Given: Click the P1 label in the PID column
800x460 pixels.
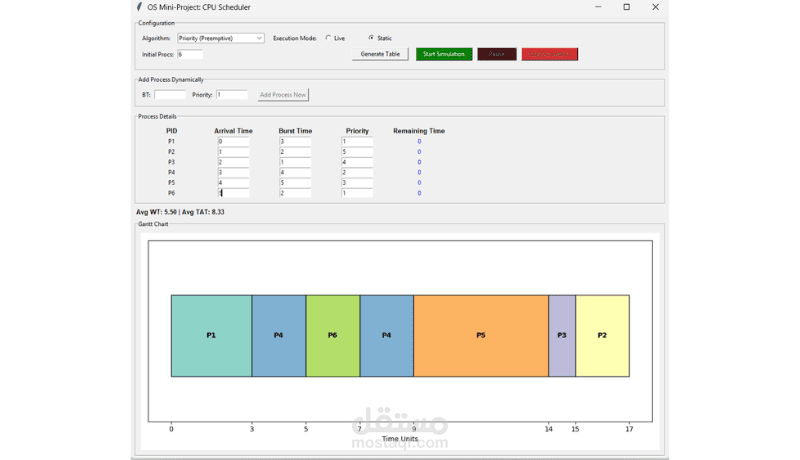Looking at the screenshot, I should (x=171, y=141).
